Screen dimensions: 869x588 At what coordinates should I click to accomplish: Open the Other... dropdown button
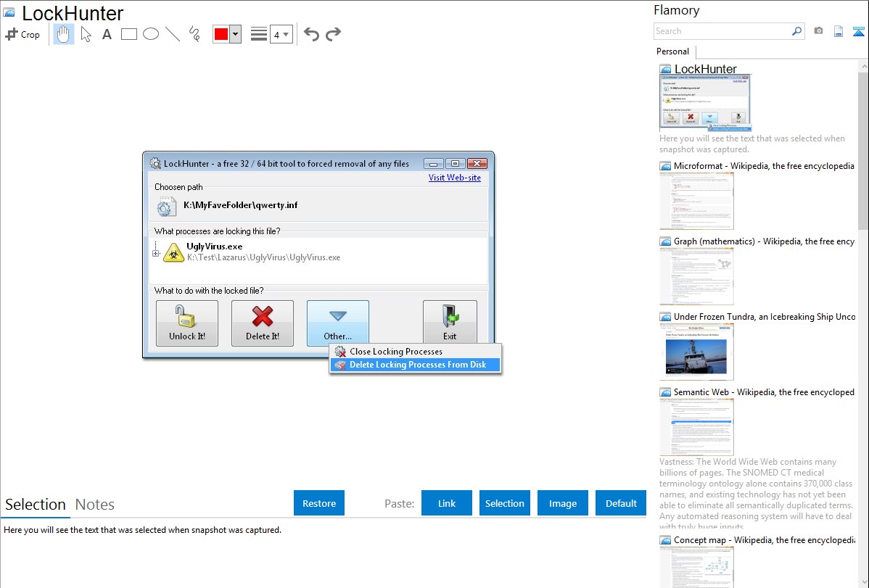coord(337,323)
